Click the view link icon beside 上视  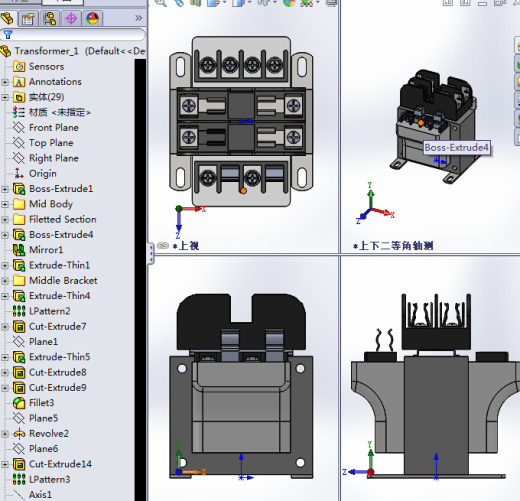coord(163,246)
